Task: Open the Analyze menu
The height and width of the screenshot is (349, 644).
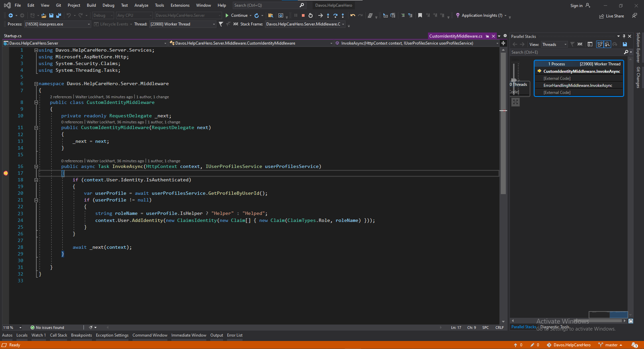Action: tap(141, 5)
